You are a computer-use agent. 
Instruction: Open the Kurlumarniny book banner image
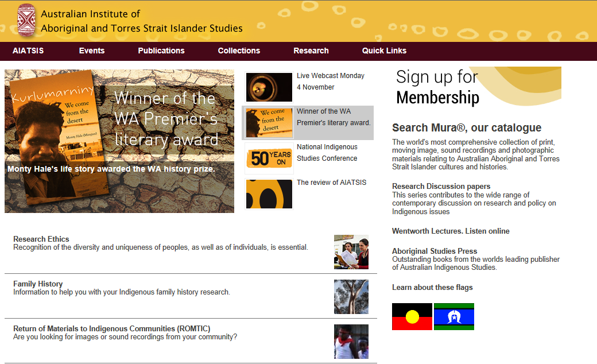click(x=119, y=141)
